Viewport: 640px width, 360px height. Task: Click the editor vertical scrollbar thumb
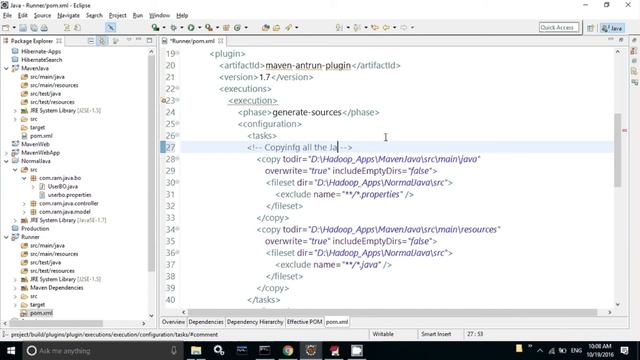tap(618, 150)
